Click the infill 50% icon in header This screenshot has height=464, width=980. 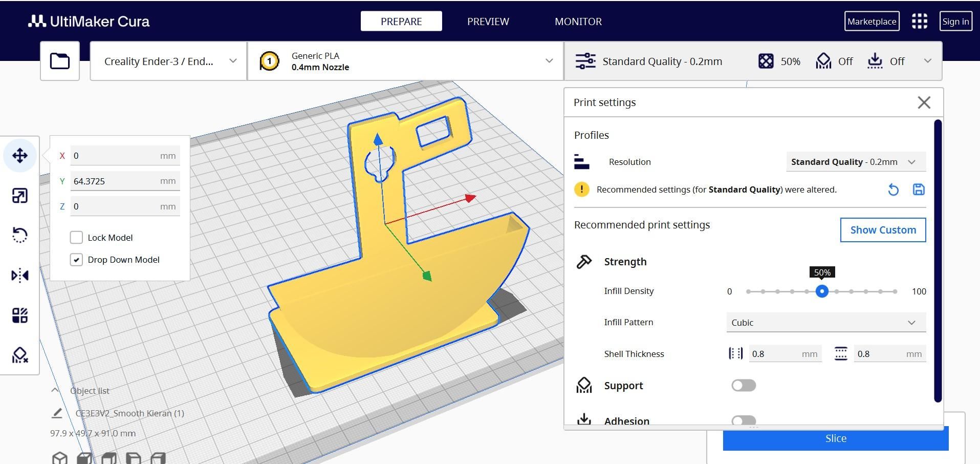(766, 61)
